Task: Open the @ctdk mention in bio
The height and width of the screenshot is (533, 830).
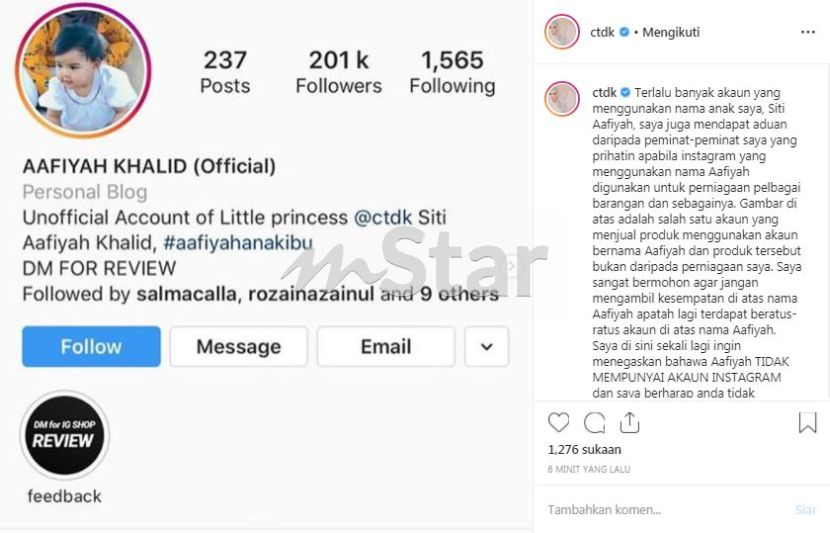Action: pos(383,218)
